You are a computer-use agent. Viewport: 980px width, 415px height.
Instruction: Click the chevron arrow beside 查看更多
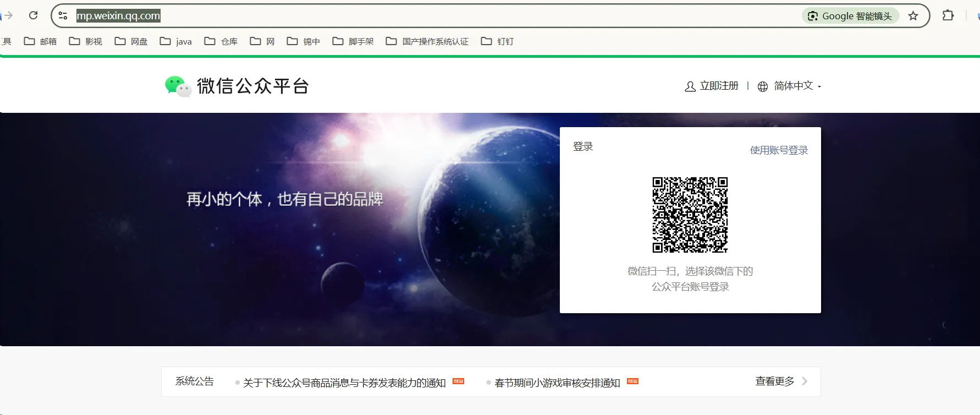point(805,381)
